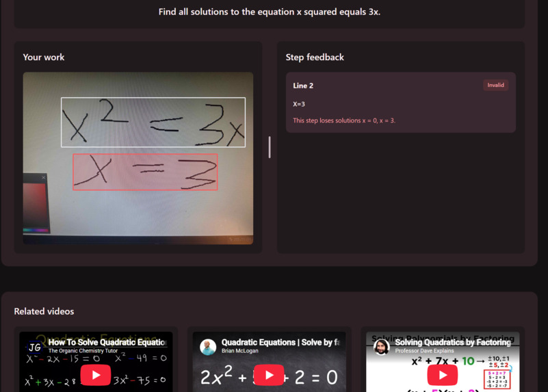This screenshot has width=548, height=392.
Task: Click 'The Organic Chemistry Tutor' channel name
Action: pyautogui.click(x=83, y=350)
